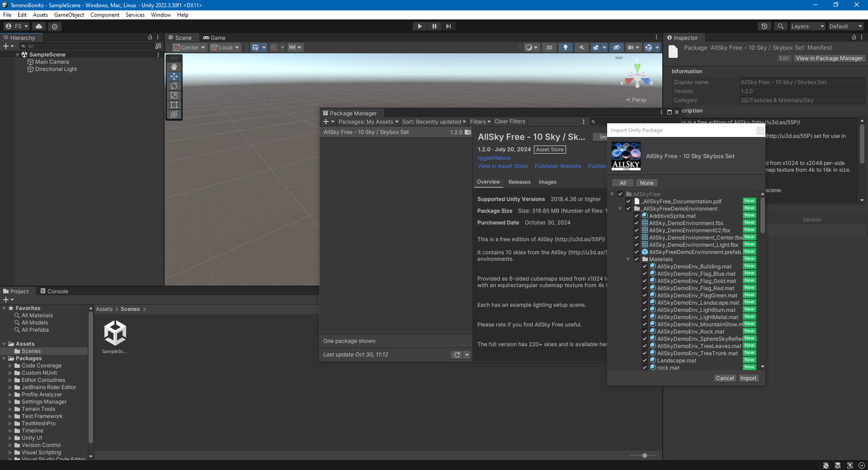
Task: Toggle scene lighting bulb icon
Action: click(566, 47)
